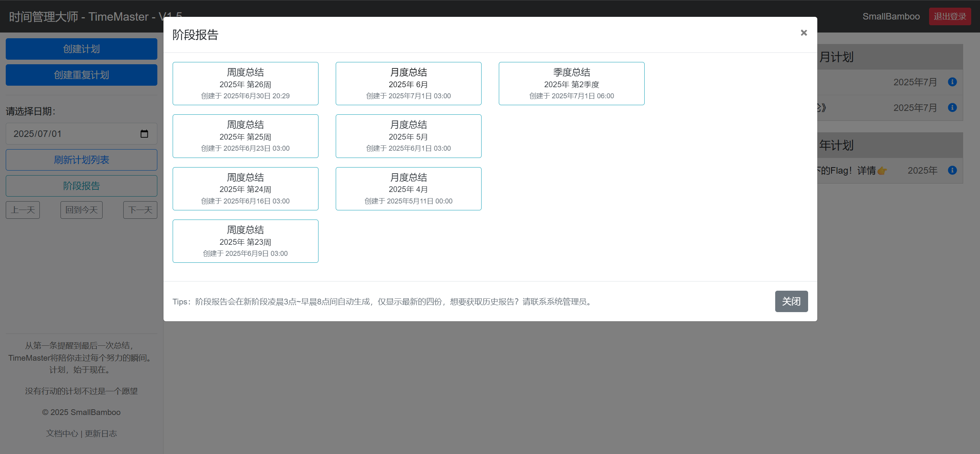This screenshot has height=454, width=980.
Task: Dismiss the dialog with the 关闭 button
Action: click(791, 301)
